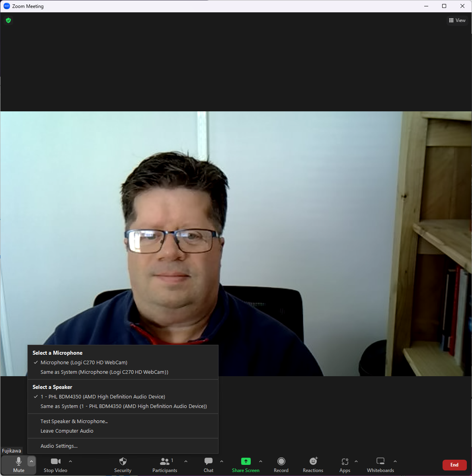Expand the video options arrow beside Stop Video
472x476 pixels.
coord(70,461)
